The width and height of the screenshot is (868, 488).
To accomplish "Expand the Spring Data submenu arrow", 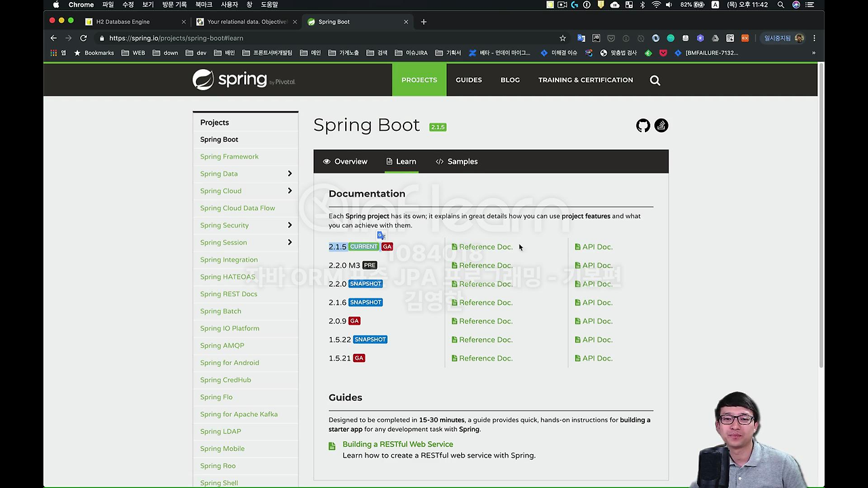I will click(x=290, y=174).
